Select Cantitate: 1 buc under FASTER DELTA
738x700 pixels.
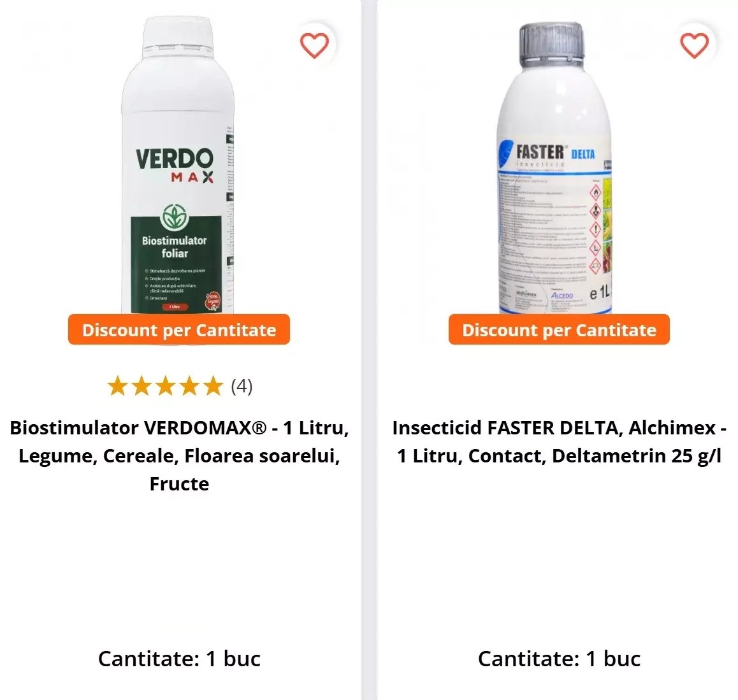coord(559,659)
